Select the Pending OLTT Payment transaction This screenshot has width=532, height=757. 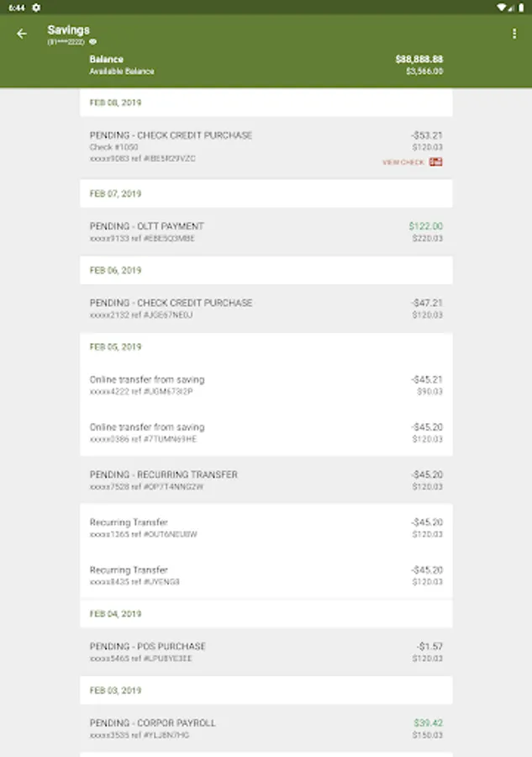click(x=266, y=232)
